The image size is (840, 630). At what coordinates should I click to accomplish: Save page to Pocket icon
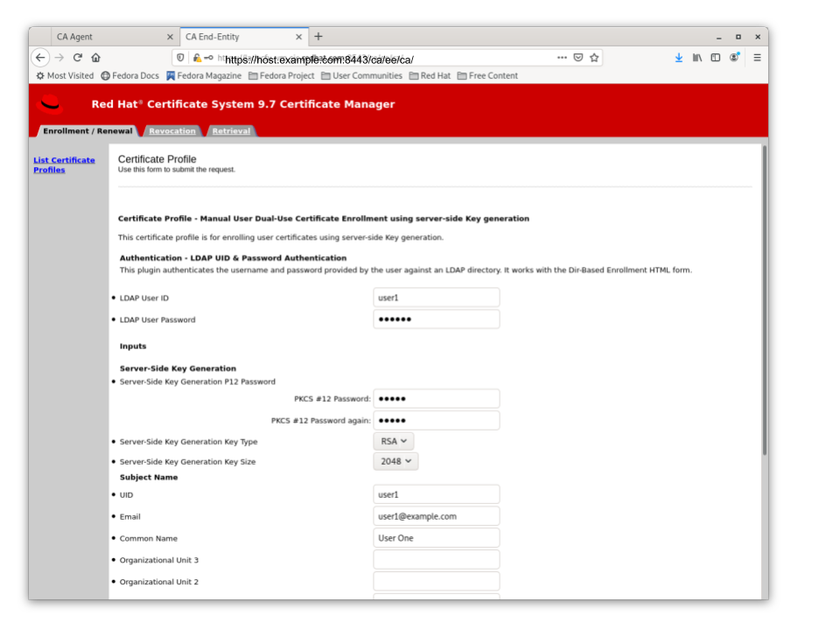click(578, 58)
